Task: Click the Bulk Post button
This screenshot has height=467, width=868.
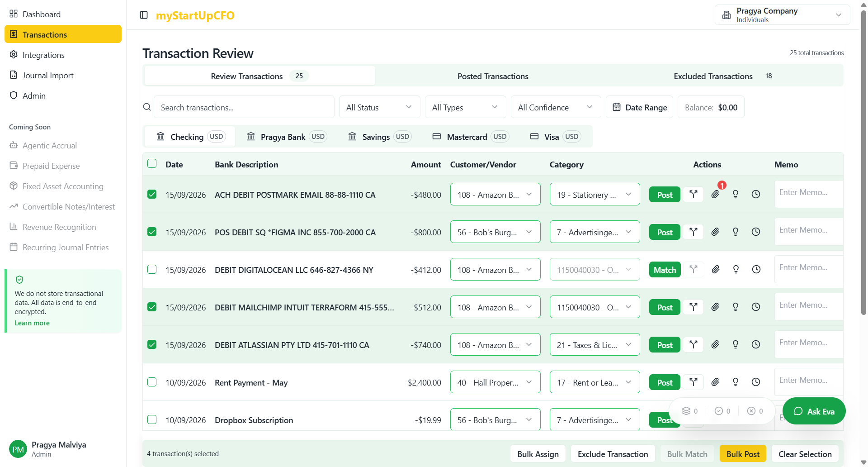Action: click(x=742, y=453)
